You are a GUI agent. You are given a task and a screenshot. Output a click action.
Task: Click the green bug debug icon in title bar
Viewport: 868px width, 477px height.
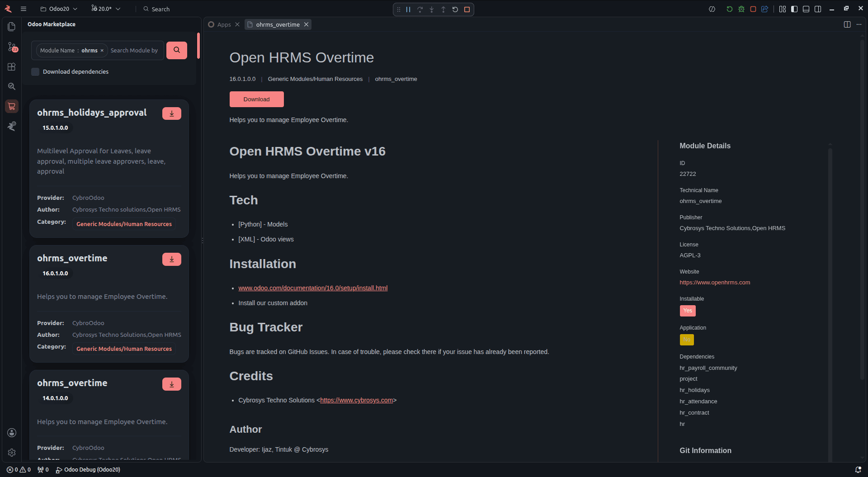pos(741,9)
